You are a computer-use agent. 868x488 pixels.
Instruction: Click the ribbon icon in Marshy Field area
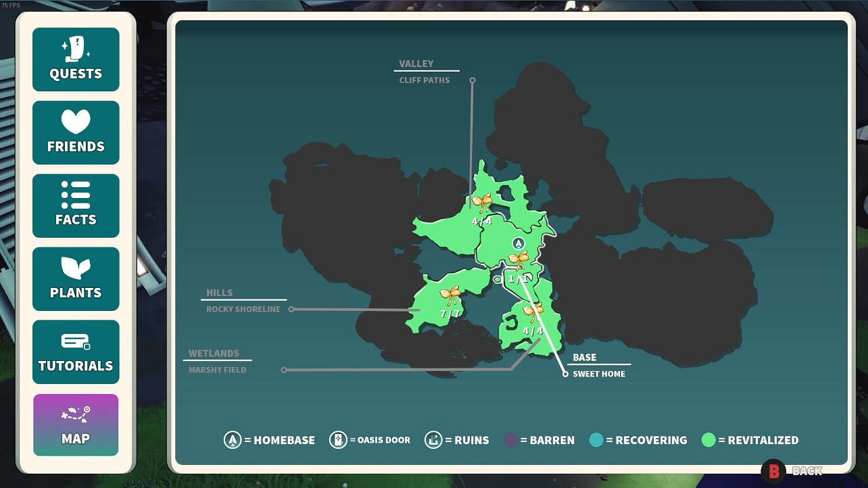[533, 312]
